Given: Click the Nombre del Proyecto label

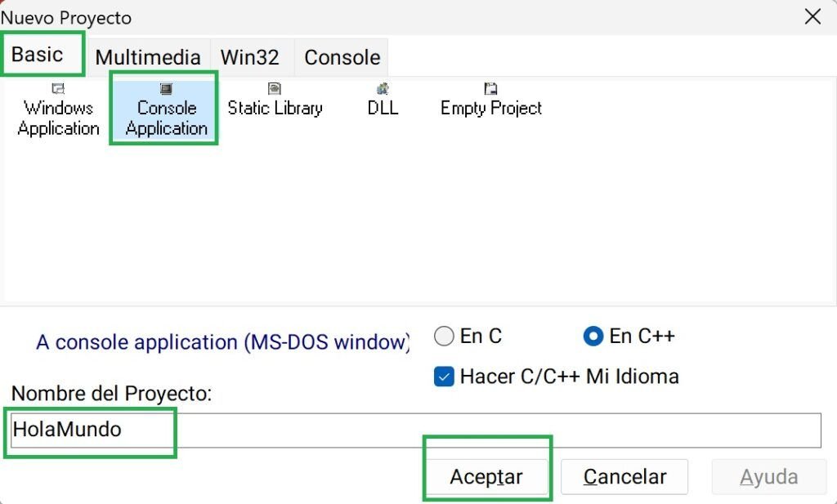Looking at the screenshot, I should pos(111,394).
